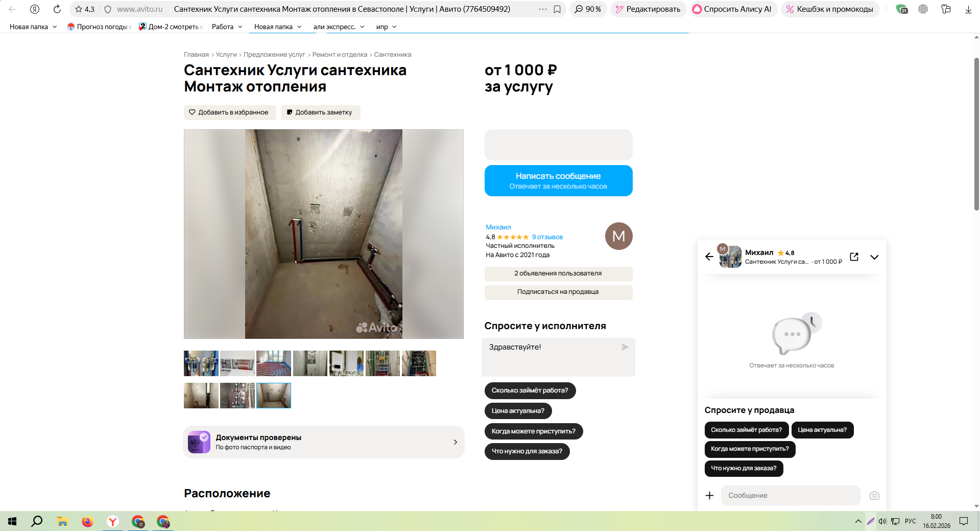Toggle Добавить в избранное heart button
980x531 pixels.
coord(230,112)
